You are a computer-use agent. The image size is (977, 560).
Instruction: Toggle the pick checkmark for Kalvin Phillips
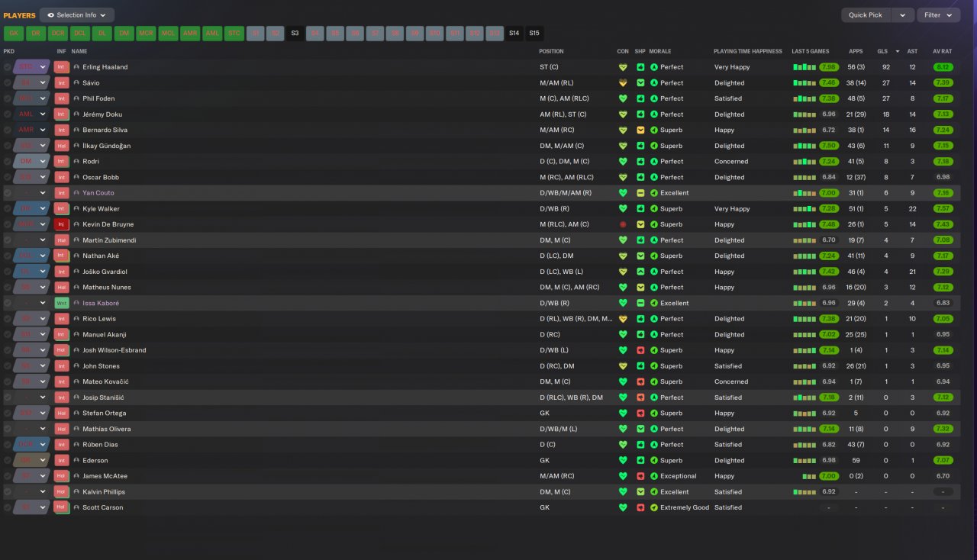click(x=8, y=491)
